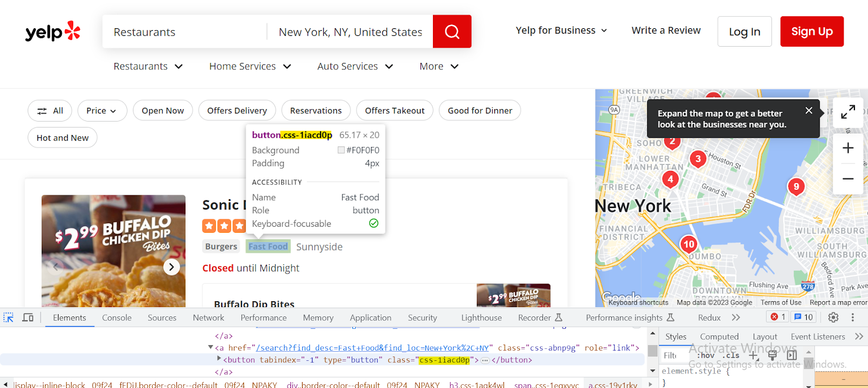868x388 pixels.
Task: Click the Write a Review link
Action: pyautogui.click(x=666, y=30)
